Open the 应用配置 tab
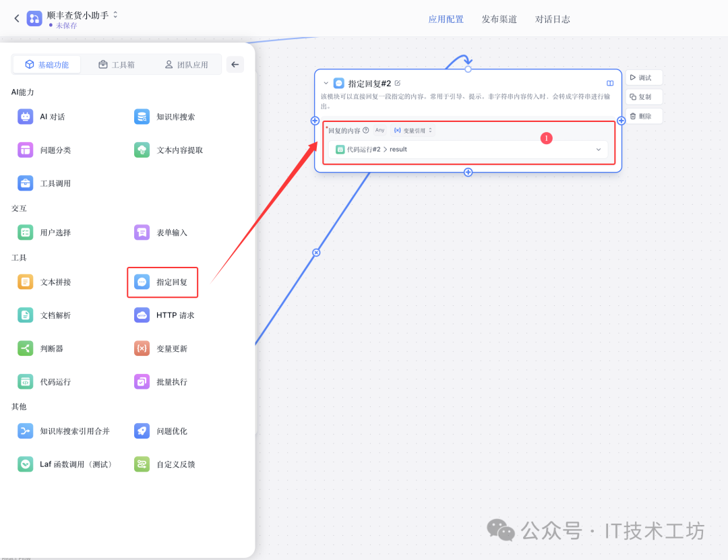Image resolution: width=728 pixels, height=560 pixels. coord(446,19)
